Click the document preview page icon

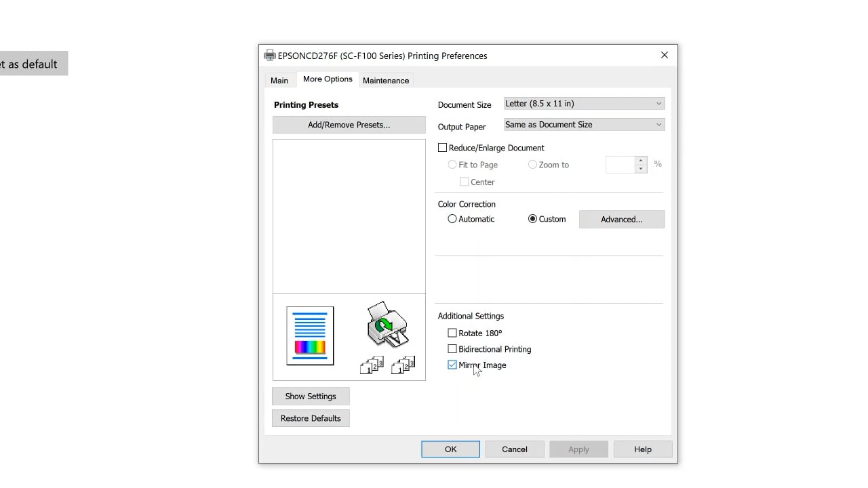point(310,335)
